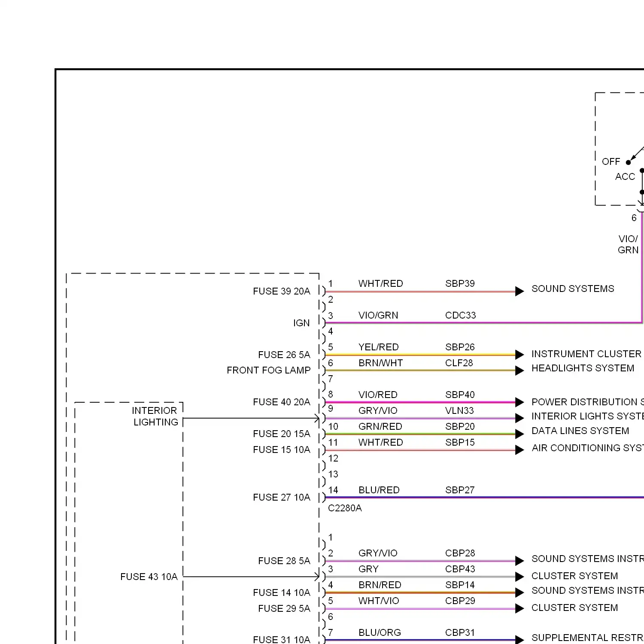The image size is (644, 644).
Task: Click the CBP28 circuit code
Action: click(460, 553)
